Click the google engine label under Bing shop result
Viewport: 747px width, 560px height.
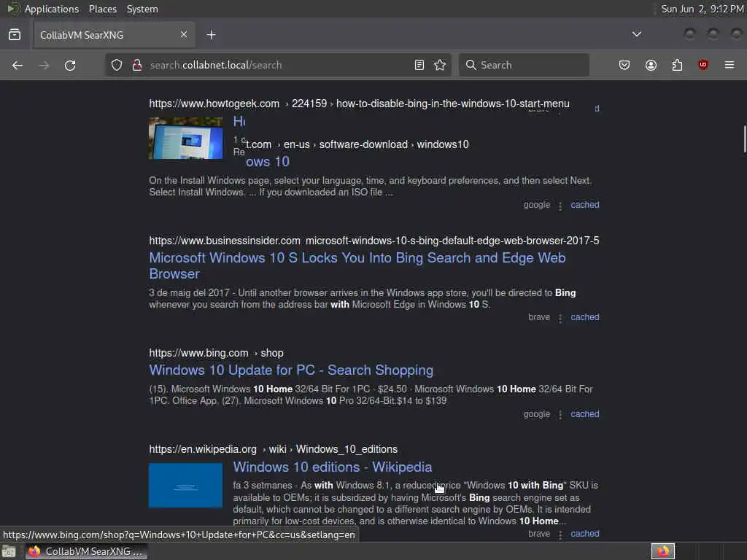[536, 414]
